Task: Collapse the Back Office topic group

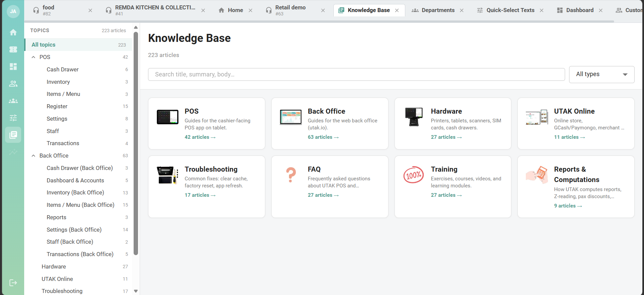Action: pos(33,156)
